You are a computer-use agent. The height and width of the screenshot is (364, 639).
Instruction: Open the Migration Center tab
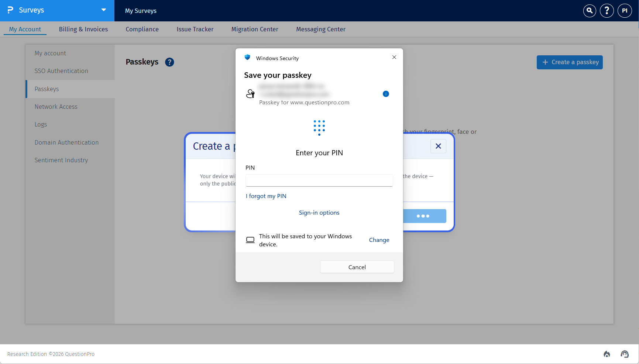click(255, 29)
